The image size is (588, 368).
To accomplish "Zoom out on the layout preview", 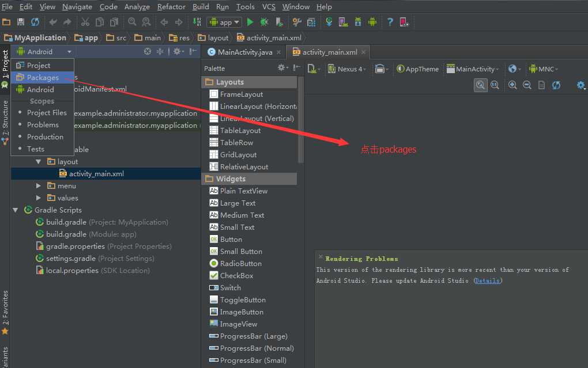I will [x=527, y=85].
